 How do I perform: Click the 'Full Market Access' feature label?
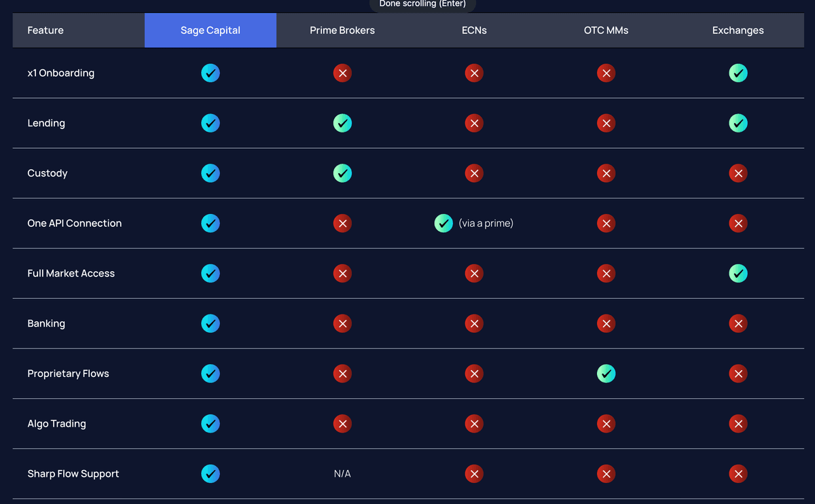point(71,273)
